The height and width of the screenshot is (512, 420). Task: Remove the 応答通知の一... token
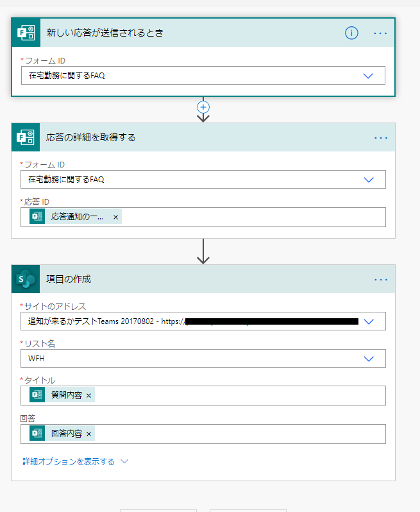[115, 217]
